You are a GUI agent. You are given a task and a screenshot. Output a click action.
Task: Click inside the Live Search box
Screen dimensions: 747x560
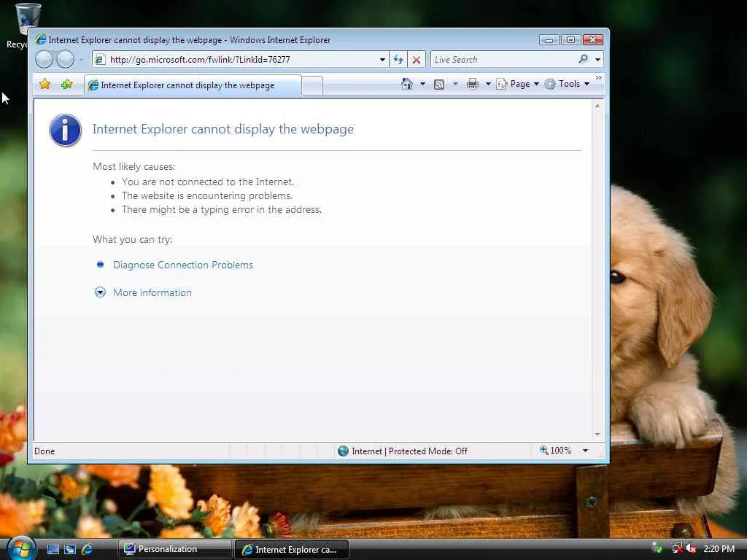[x=504, y=60]
